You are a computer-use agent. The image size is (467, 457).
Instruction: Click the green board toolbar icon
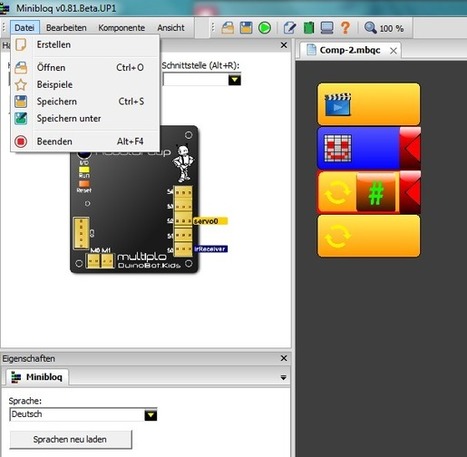pyautogui.click(x=309, y=28)
